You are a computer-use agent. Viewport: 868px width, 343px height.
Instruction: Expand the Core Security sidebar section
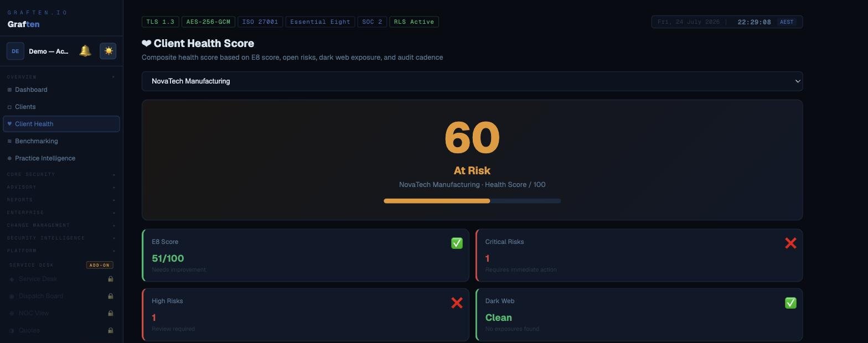[x=61, y=174]
